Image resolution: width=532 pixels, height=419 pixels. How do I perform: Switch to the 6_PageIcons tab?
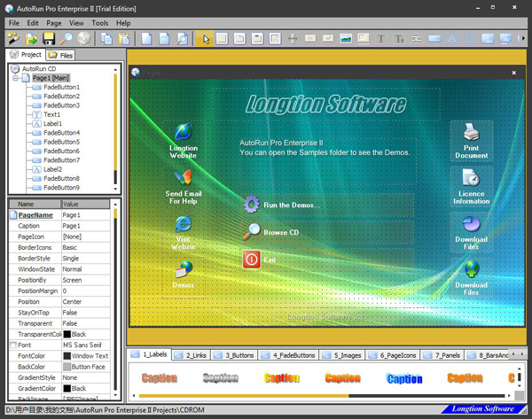point(393,355)
